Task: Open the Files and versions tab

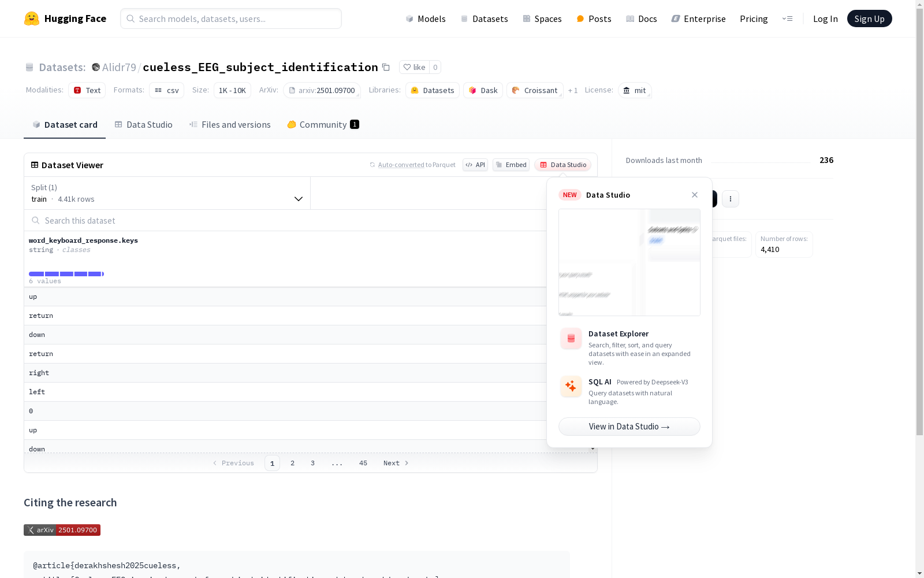Action: pos(230,124)
